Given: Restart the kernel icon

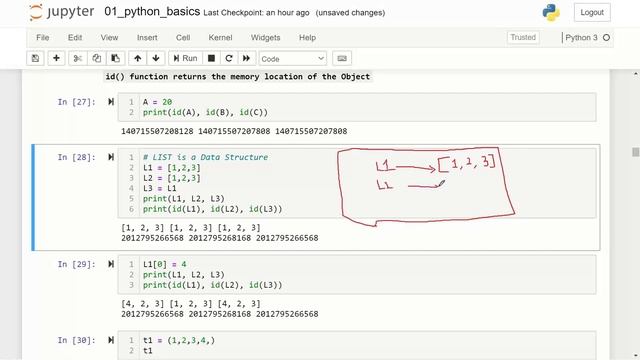Looking at the screenshot, I should coord(229,58).
